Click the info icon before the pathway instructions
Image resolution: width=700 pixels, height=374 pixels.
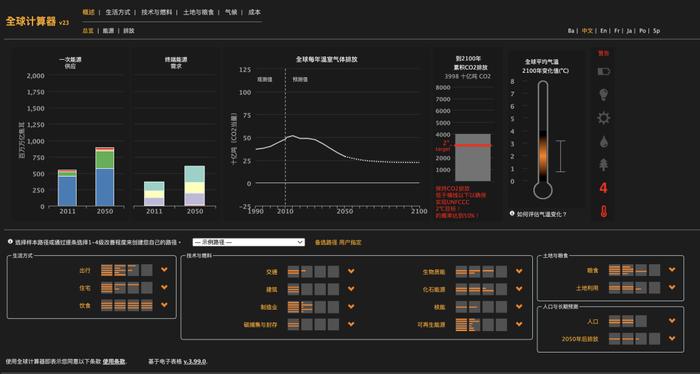(10, 241)
